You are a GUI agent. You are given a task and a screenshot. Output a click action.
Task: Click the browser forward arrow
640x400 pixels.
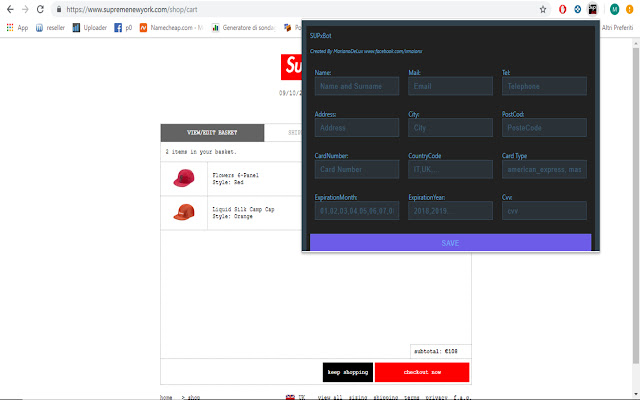[25, 9]
